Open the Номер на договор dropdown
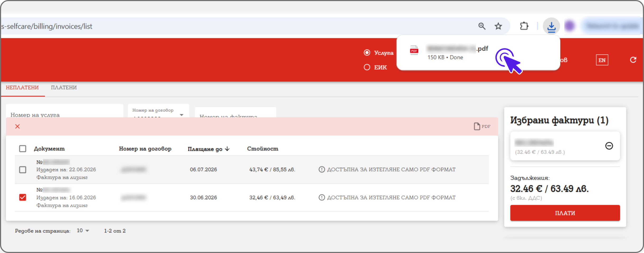The width and height of the screenshot is (644, 253). (158, 111)
